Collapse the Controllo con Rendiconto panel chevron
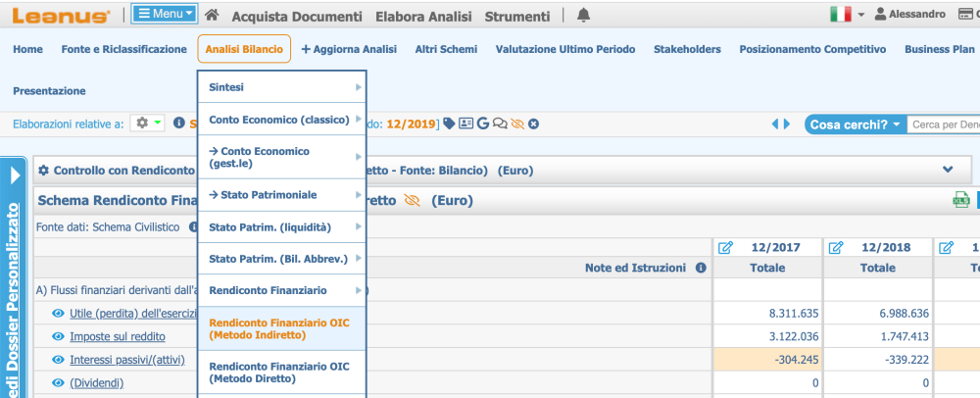This screenshot has width=980, height=398. pyautogui.click(x=949, y=170)
